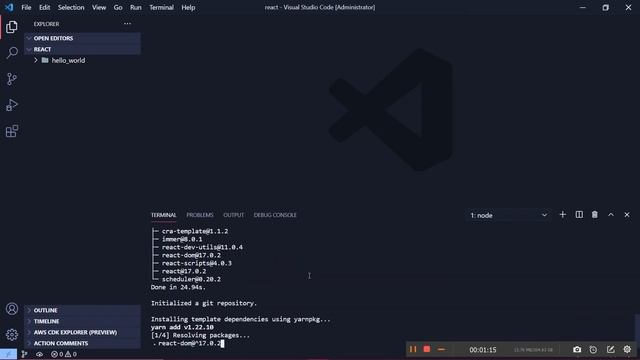Close the terminal panel
Viewport: 640px width, 360px height.
pos(627,215)
